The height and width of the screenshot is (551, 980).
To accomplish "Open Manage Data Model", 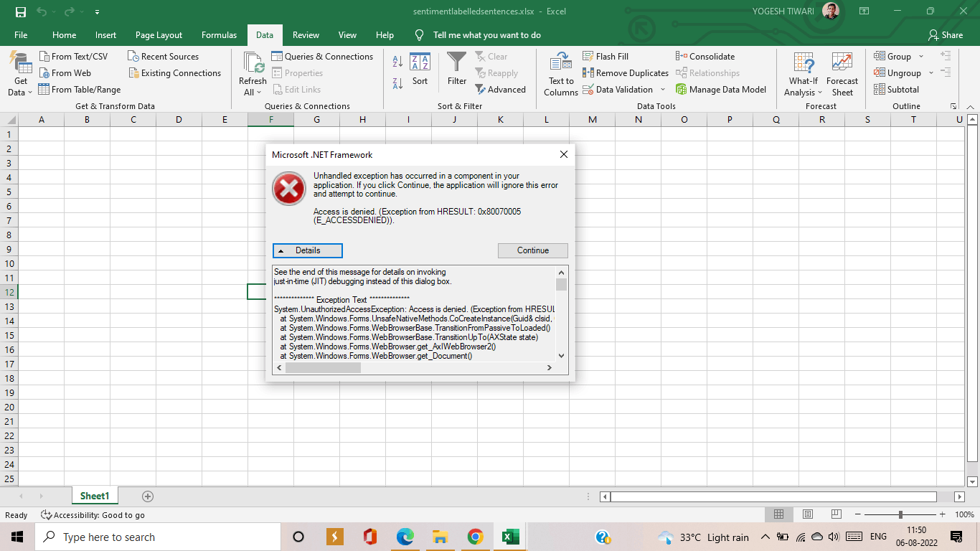I will coord(721,89).
